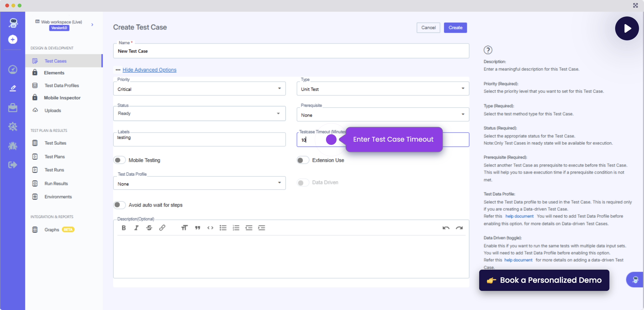Click the Name input field
Image resolution: width=644 pixels, height=310 pixels.
click(291, 51)
